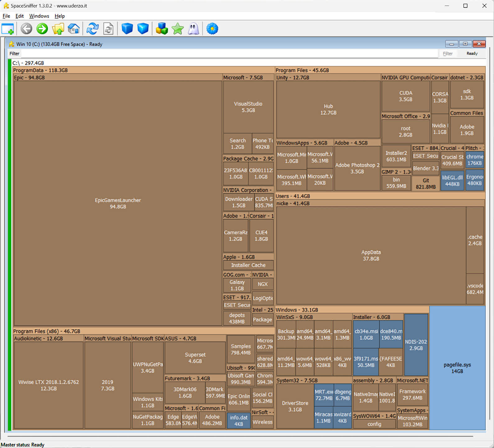Select the Git 821.8MB block
The width and height of the screenshot is (494, 448).
(x=426, y=184)
